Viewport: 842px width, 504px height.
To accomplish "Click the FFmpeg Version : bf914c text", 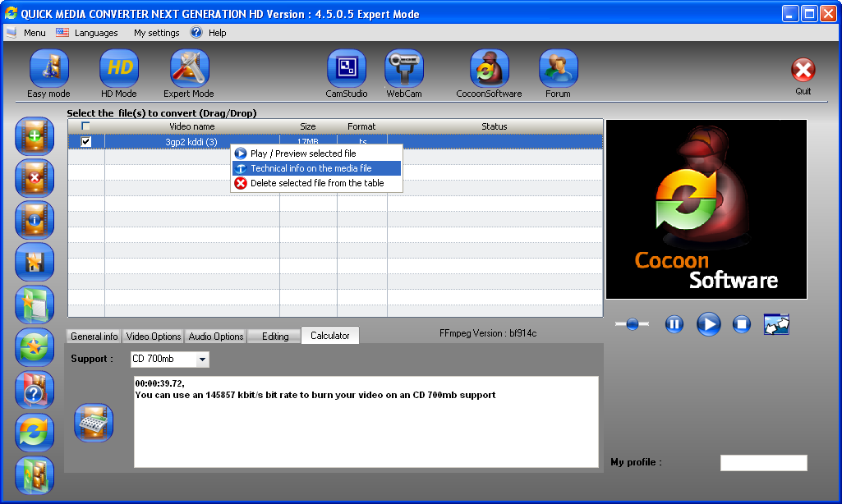I will [x=488, y=333].
